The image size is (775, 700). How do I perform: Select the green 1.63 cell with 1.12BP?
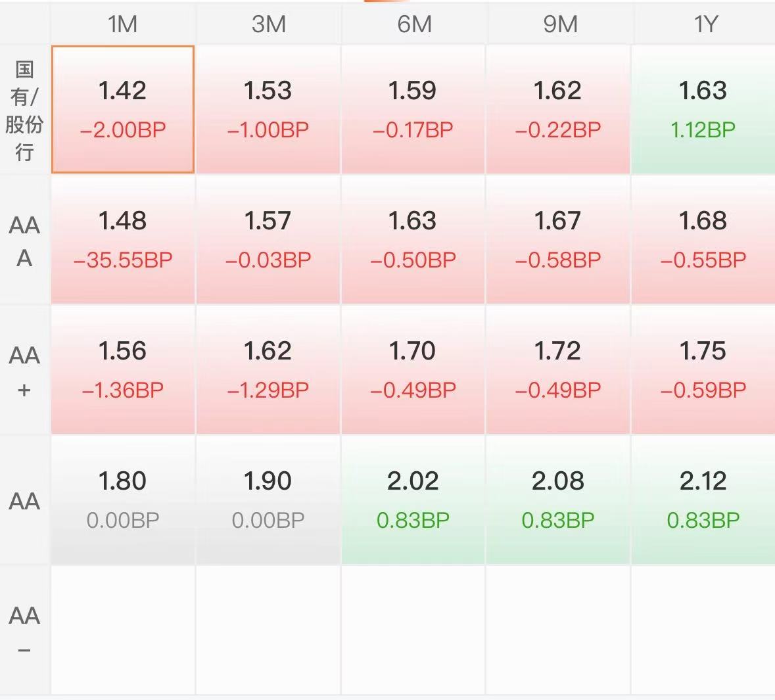point(703,109)
